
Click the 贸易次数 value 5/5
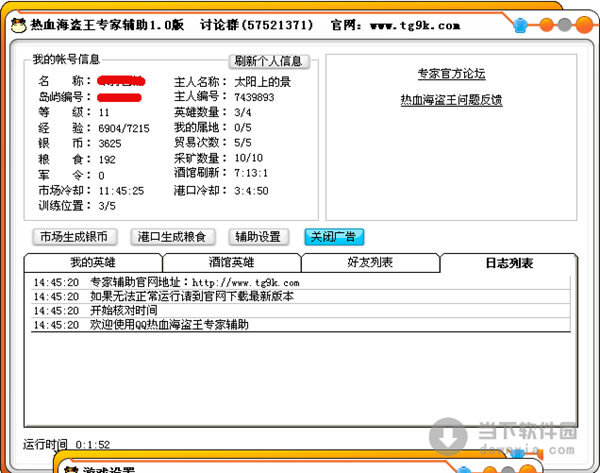point(243,143)
